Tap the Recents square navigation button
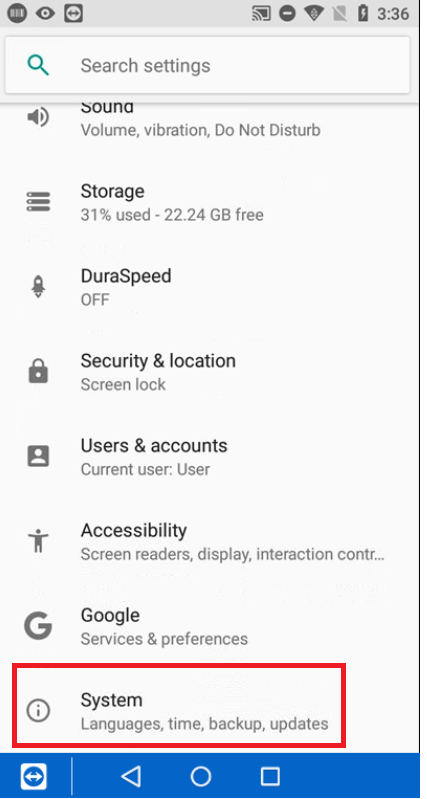This screenshot has width=427, height=799. click(x=270, y=776)
